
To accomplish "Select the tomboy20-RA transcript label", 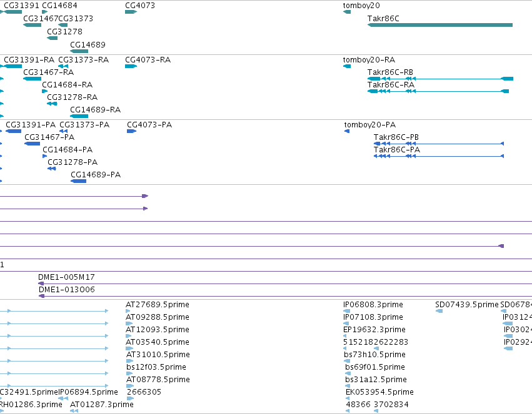I will (x=369, y=59).
